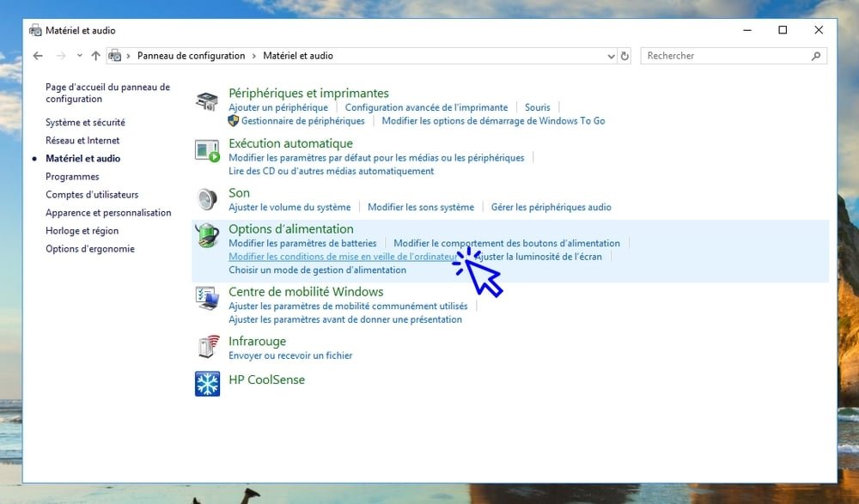This screenshot has width=859, height=504.
Task: Open Apparence et personnalisation category
Action: (x=108, y=213)
